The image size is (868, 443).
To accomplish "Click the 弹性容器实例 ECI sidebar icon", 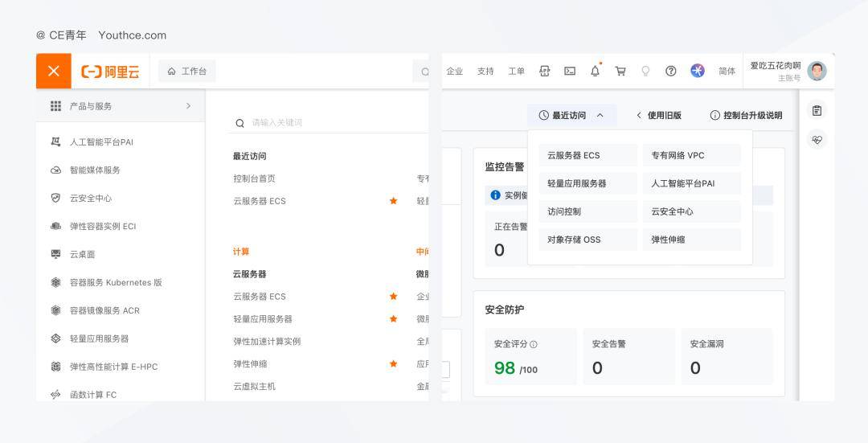I will point(56,226).
